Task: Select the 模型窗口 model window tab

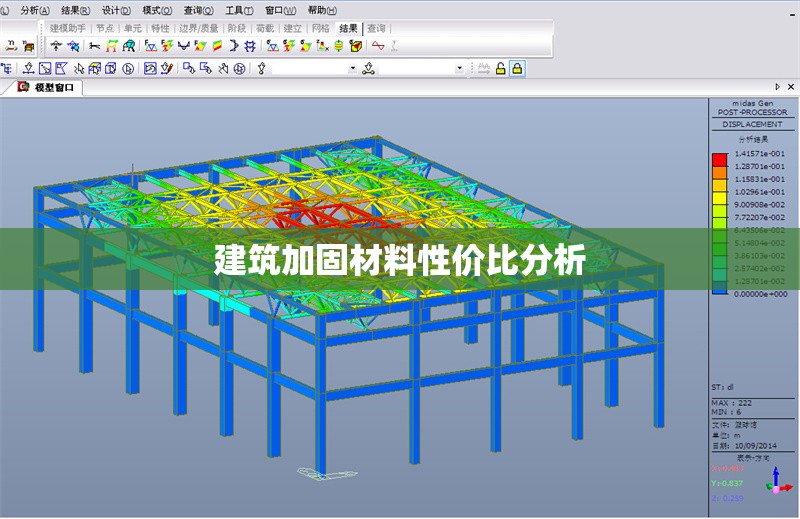Action: 52,88
